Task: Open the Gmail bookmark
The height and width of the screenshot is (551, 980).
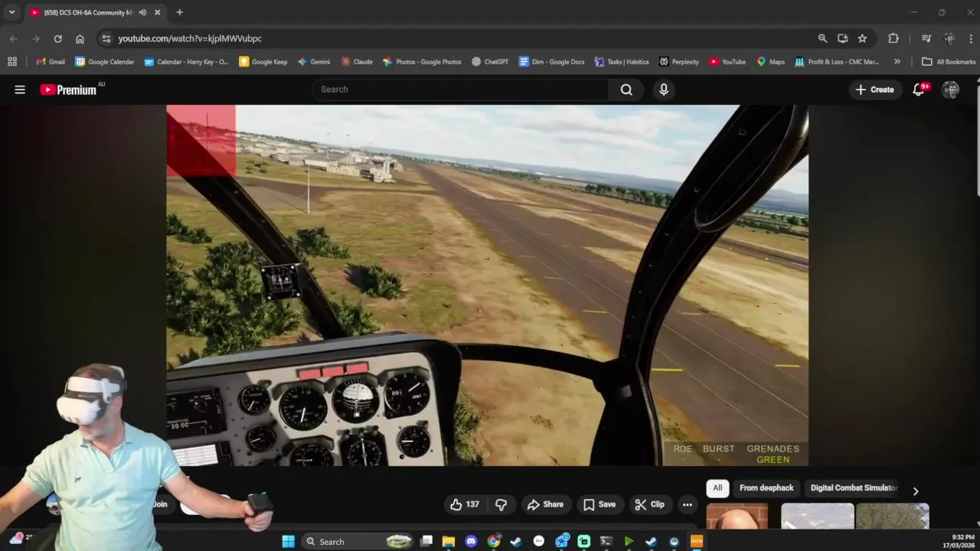Action: pos(51,61)
